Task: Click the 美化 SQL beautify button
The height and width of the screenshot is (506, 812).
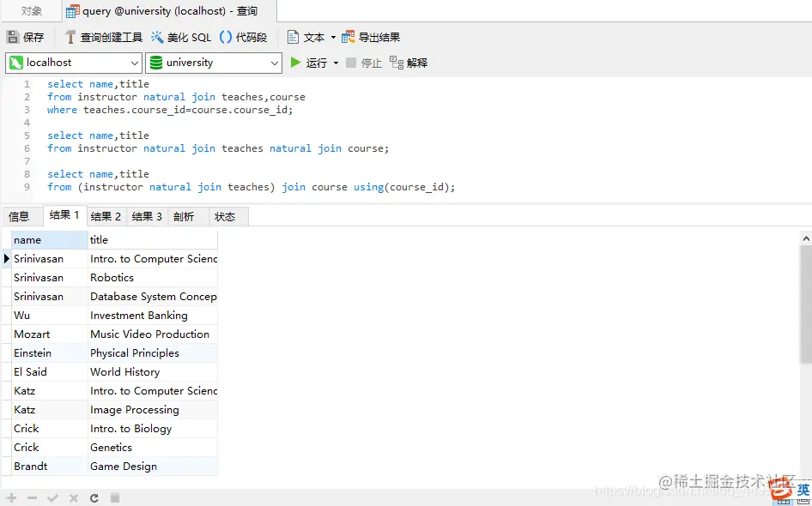Action: click(x=181, y=37)
